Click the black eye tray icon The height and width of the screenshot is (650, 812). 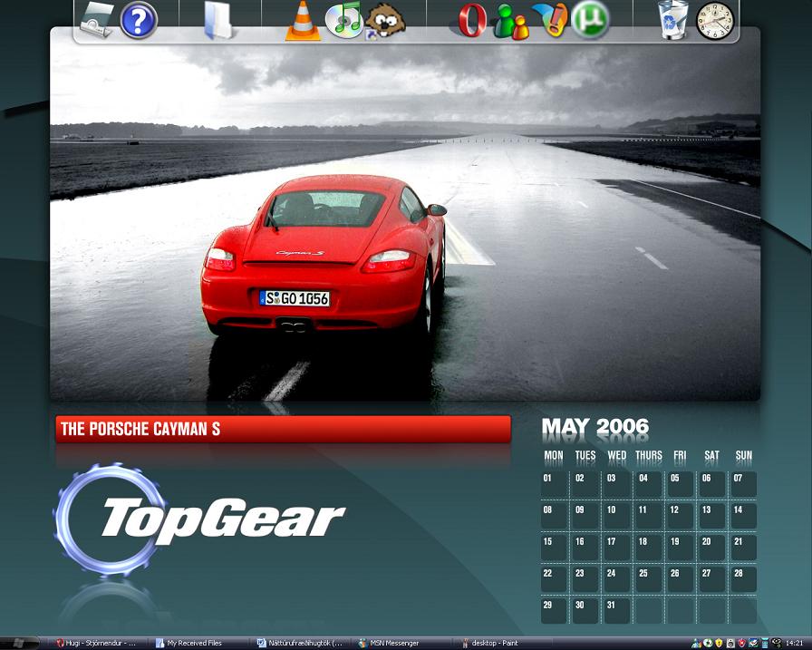point(777,643)
